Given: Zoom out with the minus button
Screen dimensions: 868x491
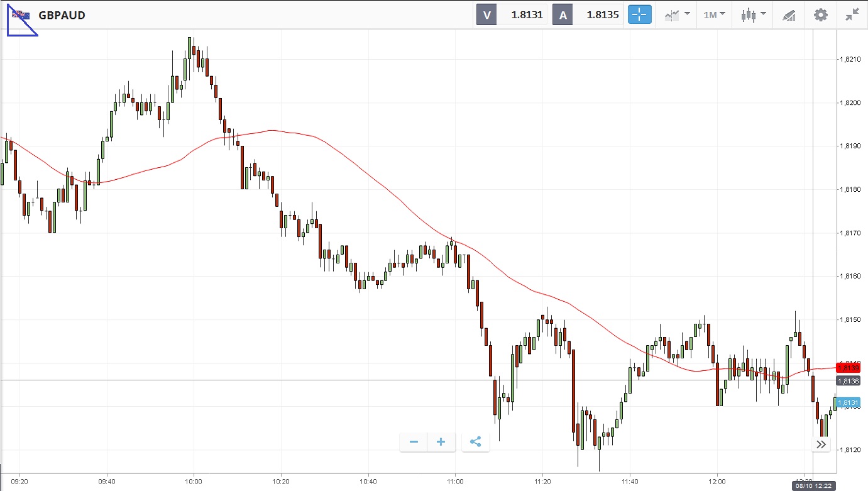Looking at the screenshot, I should (414, 442).
